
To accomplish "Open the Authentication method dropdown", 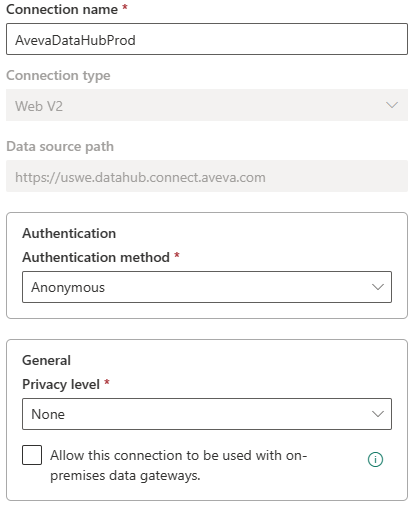I will (207, 287).
